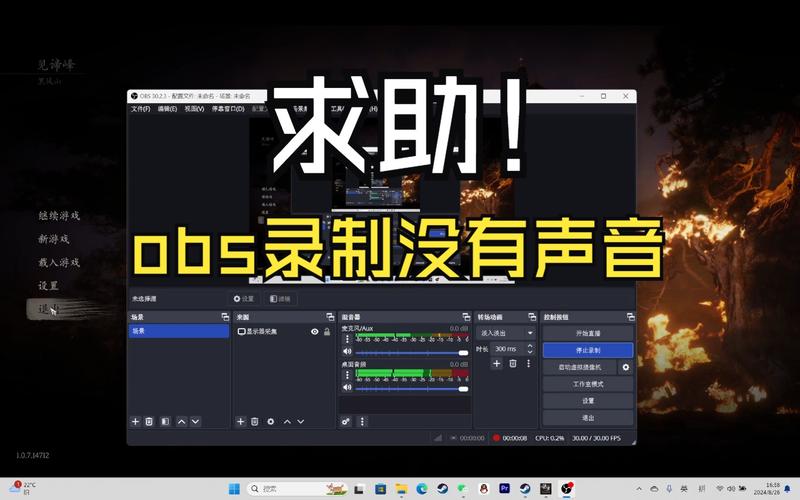Add a new scene with plus icon
Viewport: 800px width, 500px height.
click(136, 422)
